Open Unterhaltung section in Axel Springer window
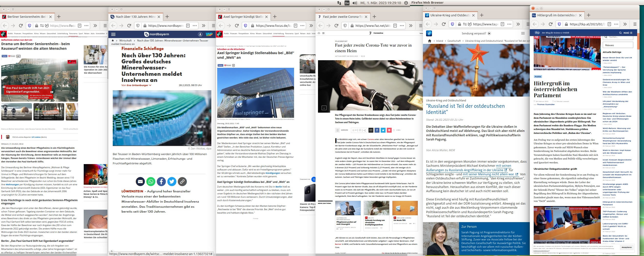The image size is (644, 256). (278, 33)
